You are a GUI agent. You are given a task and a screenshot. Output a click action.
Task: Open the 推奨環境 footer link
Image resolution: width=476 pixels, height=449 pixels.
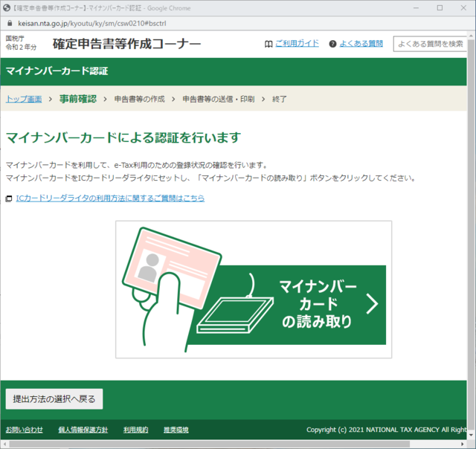176,430
